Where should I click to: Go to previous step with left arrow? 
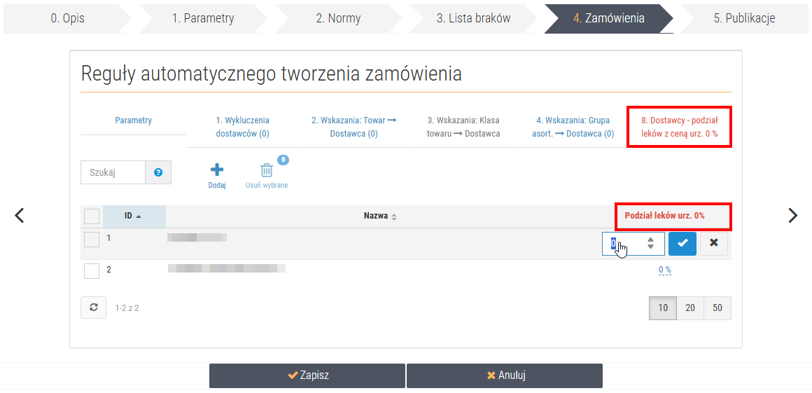(x=19, y=215)
